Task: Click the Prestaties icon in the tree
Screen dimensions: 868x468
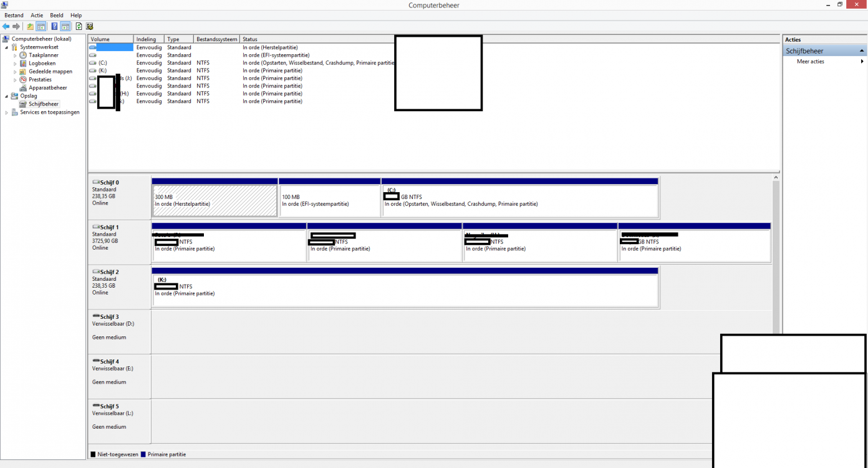Action: coord(23,79)
